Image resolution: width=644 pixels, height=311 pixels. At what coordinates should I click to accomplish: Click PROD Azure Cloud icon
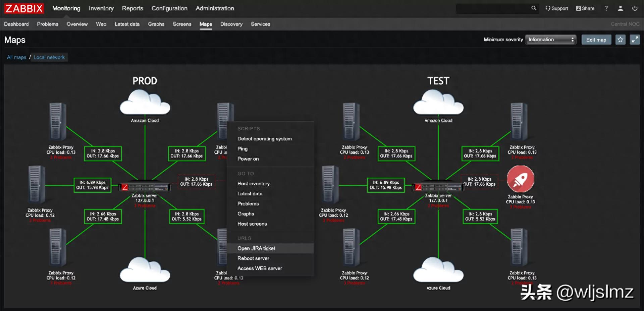pos(145,270)
